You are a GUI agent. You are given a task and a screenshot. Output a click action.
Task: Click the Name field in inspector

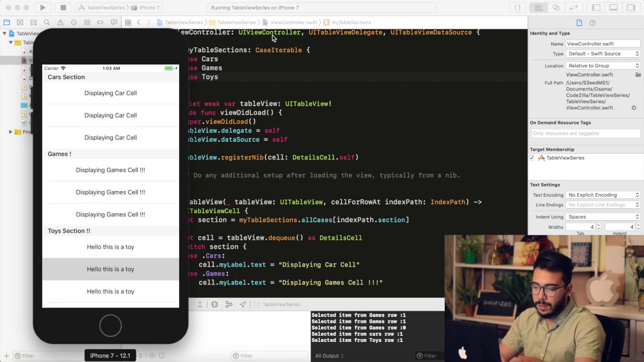(603, 44)
